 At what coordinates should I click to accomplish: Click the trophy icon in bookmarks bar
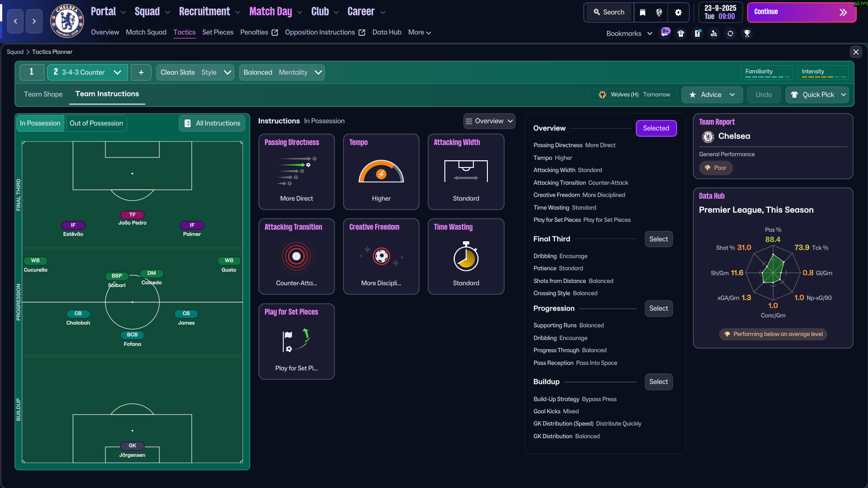747,33
